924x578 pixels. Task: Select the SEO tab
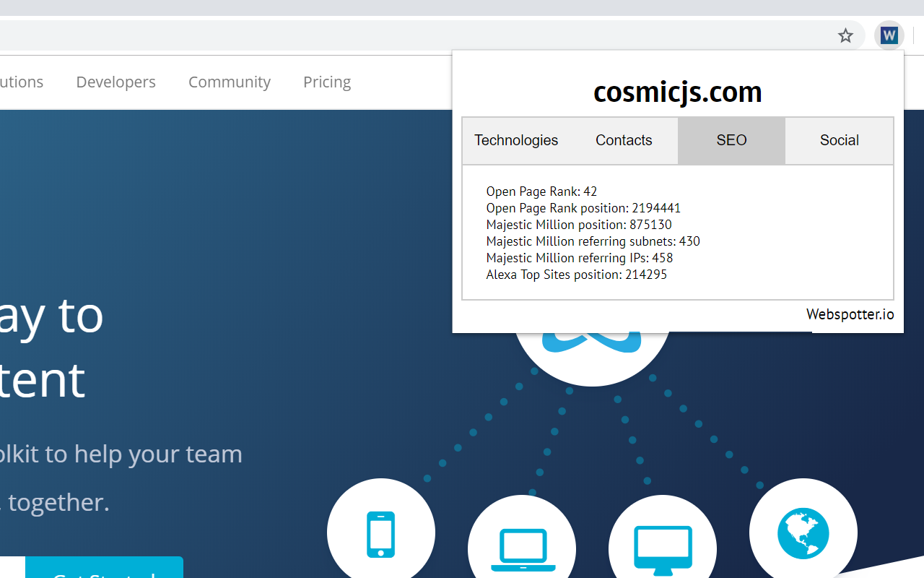click(731, 141)
